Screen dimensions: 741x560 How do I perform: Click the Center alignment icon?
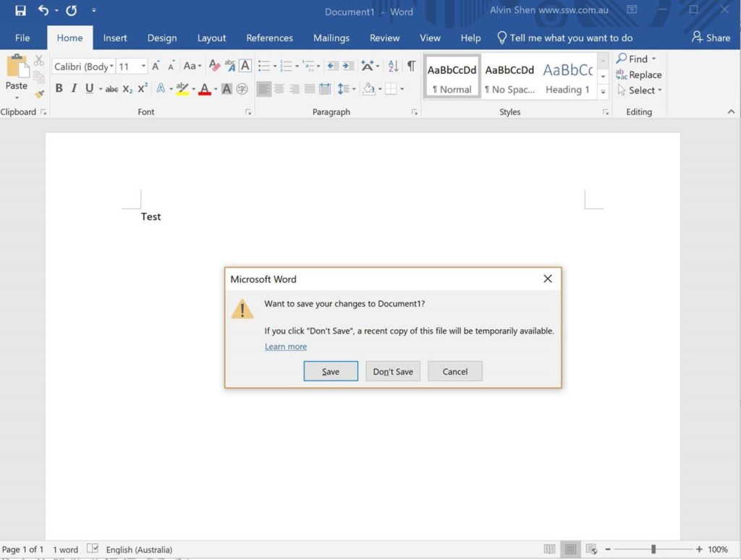(x=279, y=89)
